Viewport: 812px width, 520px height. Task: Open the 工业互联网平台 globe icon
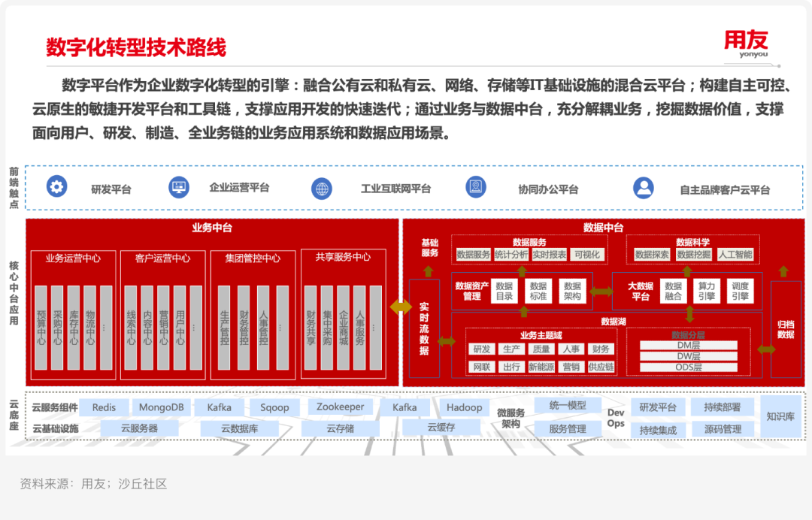coord(323,187)
